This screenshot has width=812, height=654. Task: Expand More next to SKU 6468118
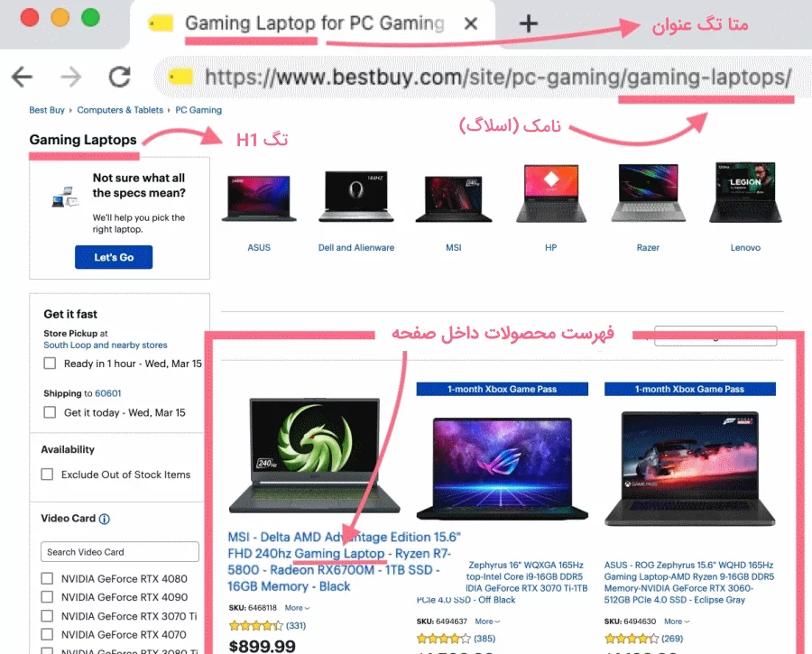coord(297,608)
